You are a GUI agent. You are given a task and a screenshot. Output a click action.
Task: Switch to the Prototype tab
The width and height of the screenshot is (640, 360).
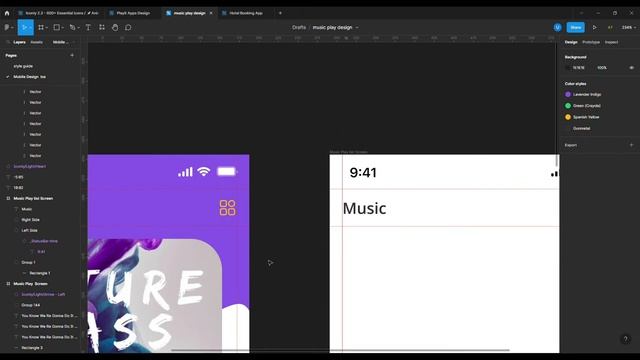591,42
